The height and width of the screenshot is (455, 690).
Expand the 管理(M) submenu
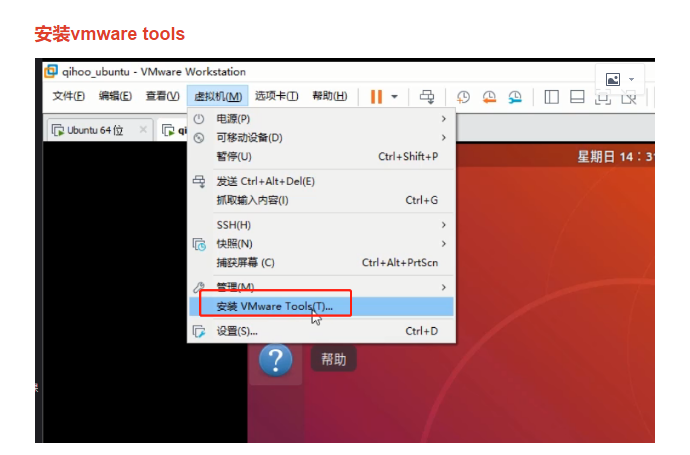pos(321,287)
